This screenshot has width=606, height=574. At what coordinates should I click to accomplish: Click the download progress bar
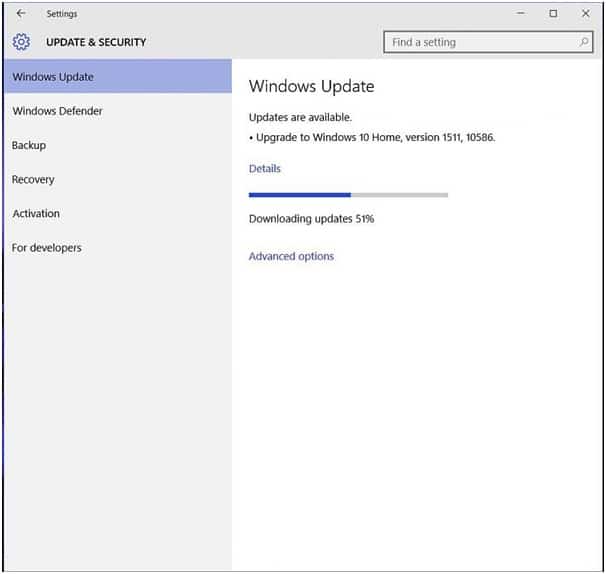pyautogui.click(x=348, y=195)
